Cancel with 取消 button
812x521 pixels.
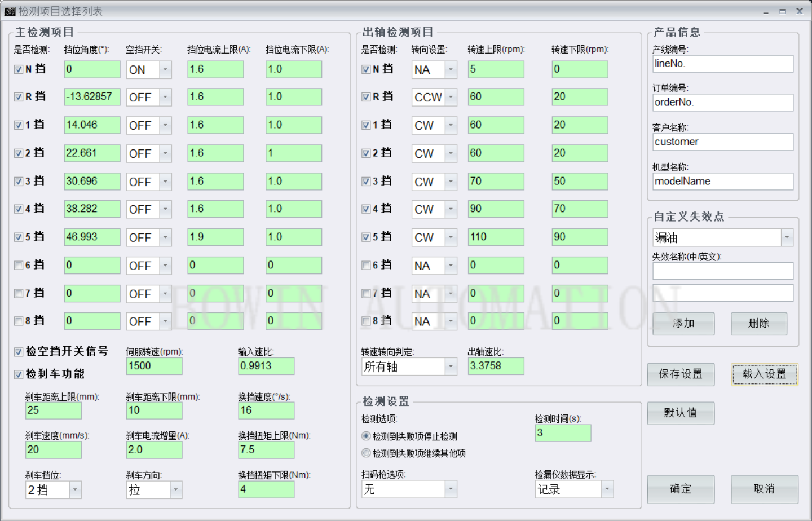(765, 489)
